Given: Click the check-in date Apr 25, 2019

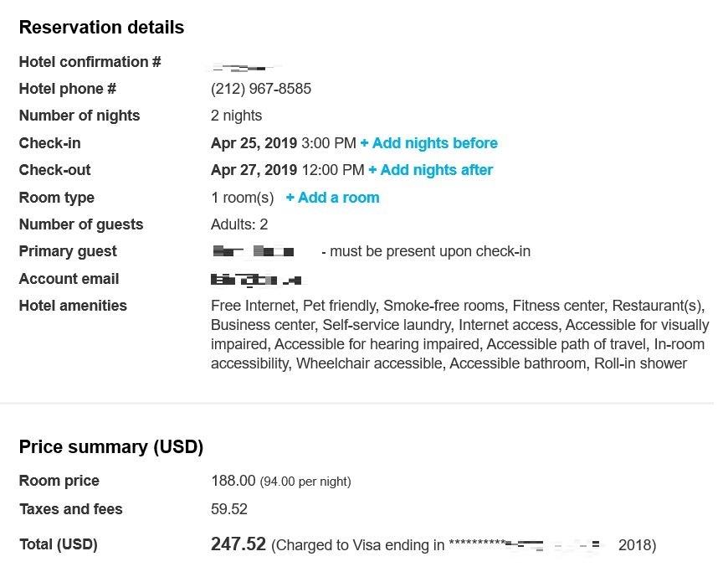Looking at the screenshot, I should point(254,143).
